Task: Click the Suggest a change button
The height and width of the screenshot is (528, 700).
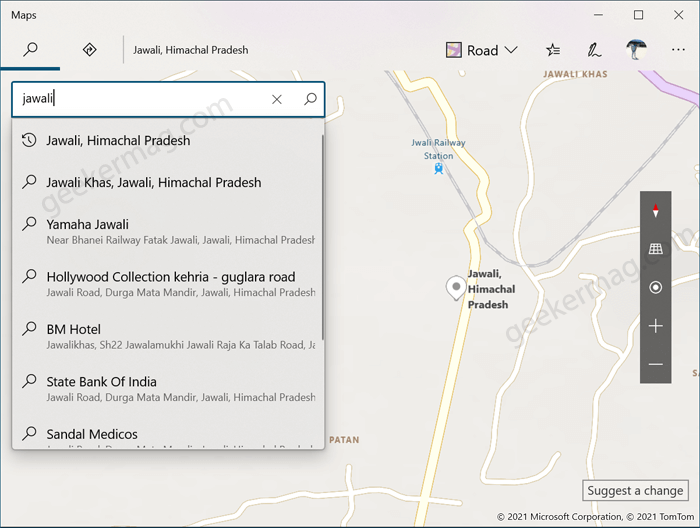Action: [x=635, y=491]
